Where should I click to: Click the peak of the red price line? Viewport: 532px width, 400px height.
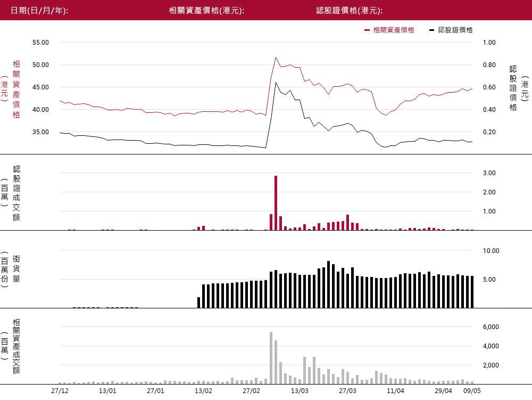point(276,58)
